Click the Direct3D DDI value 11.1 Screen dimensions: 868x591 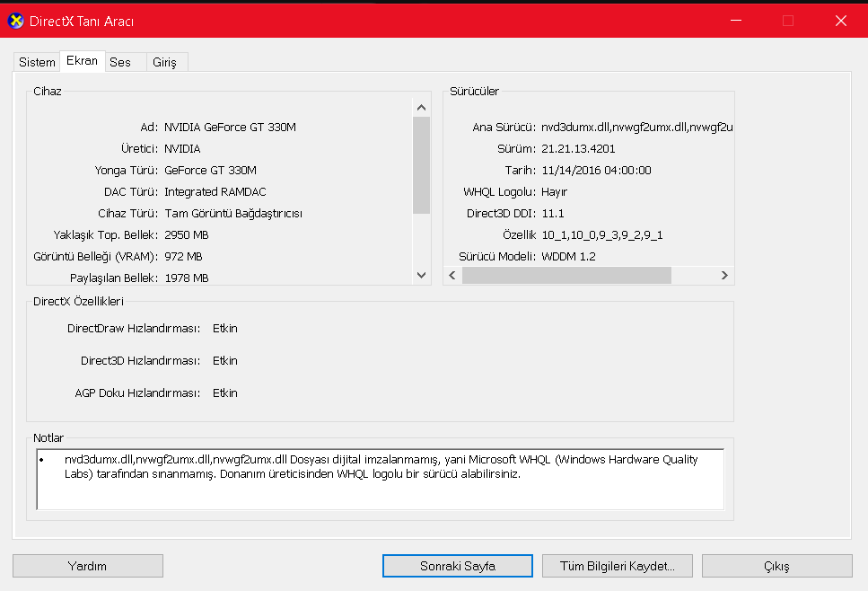(552, 214)
